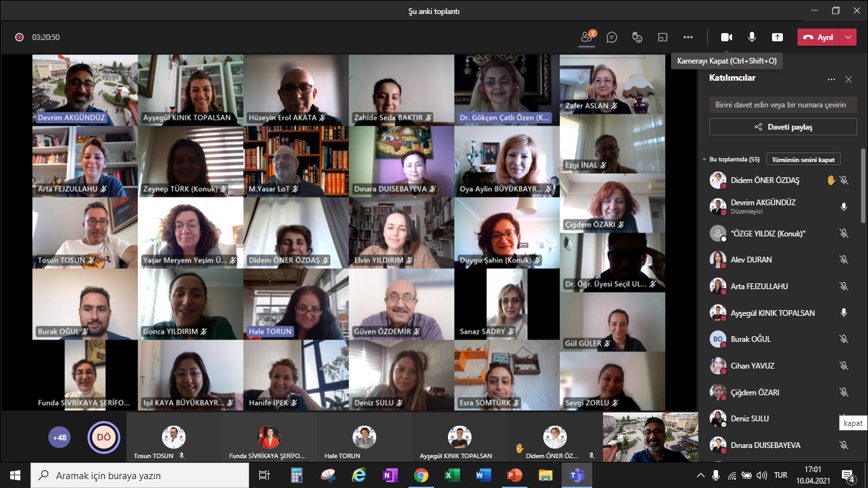Viewport: 868px width, 488px height.
Task: Toggle mic icon on Dınara DUISEBAYEVA list row
Action: tap(844, 445)
